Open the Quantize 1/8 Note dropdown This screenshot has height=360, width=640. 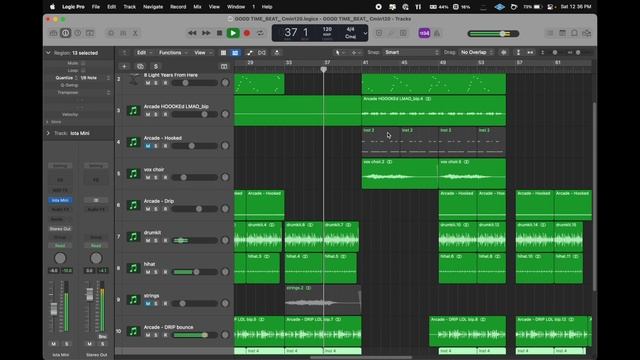tap(95, 78)
